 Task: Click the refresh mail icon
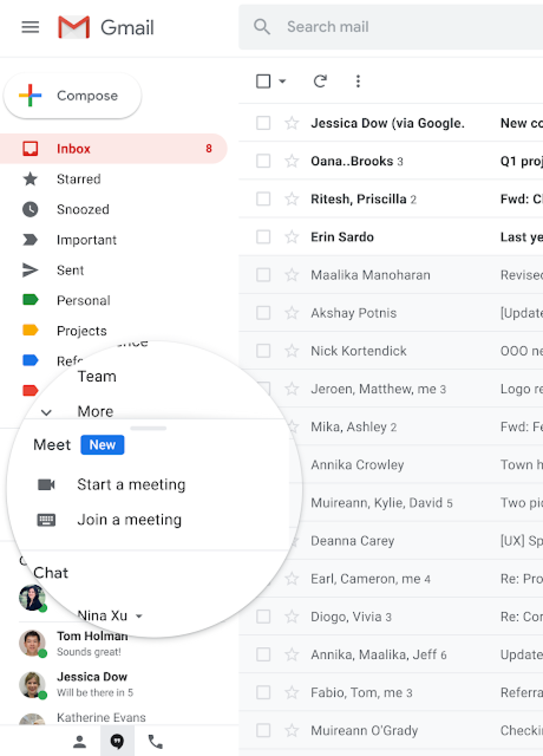(x=320, y=82)
